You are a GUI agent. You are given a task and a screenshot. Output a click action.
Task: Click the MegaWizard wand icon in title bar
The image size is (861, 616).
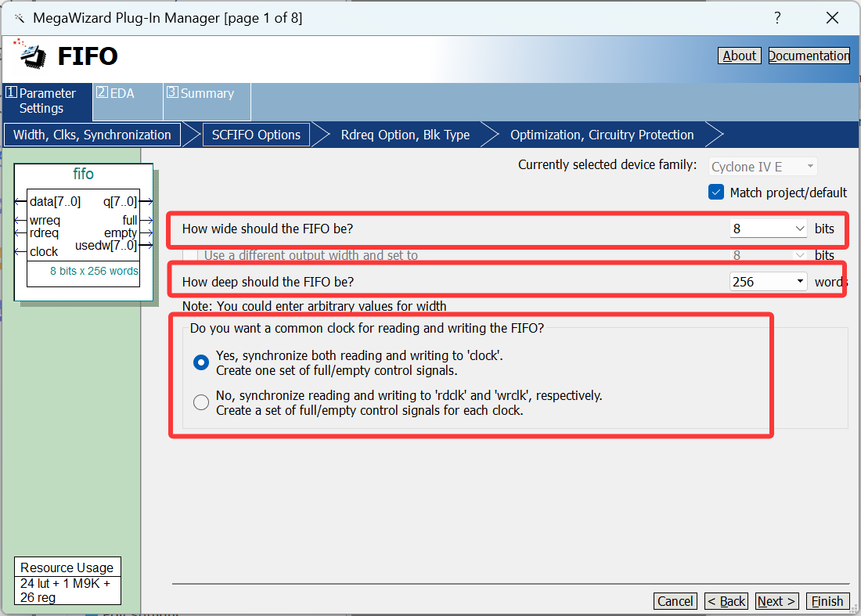click(20, 18)
